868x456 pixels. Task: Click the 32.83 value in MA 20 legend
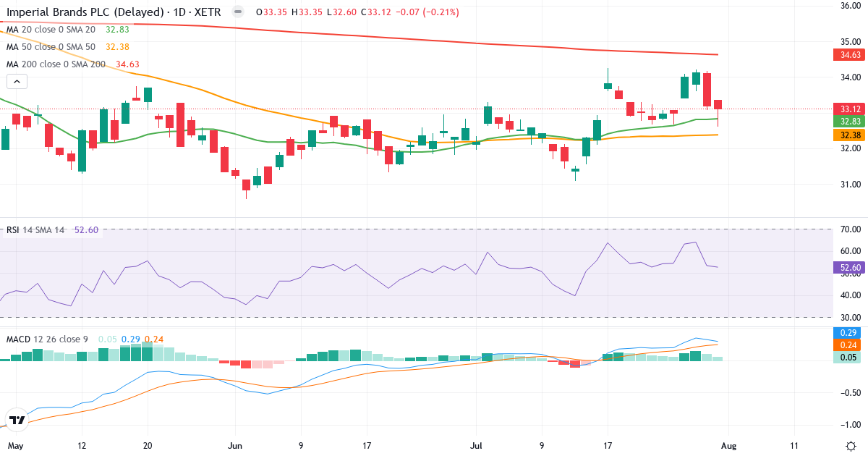point(118,30)
